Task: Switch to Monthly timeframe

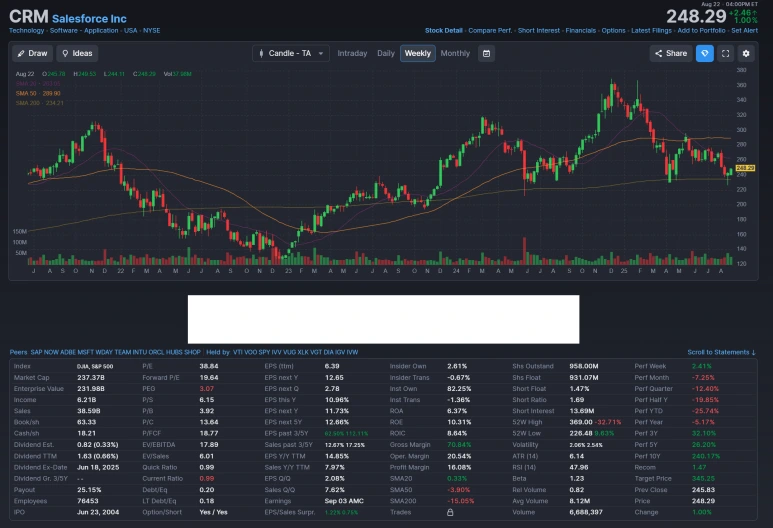Action: 455,53
